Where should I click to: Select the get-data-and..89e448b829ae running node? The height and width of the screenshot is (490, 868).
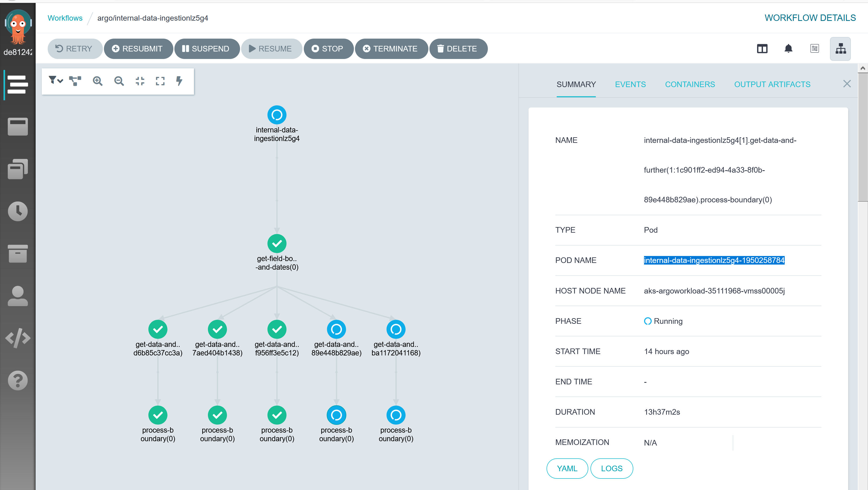[336, 329]
